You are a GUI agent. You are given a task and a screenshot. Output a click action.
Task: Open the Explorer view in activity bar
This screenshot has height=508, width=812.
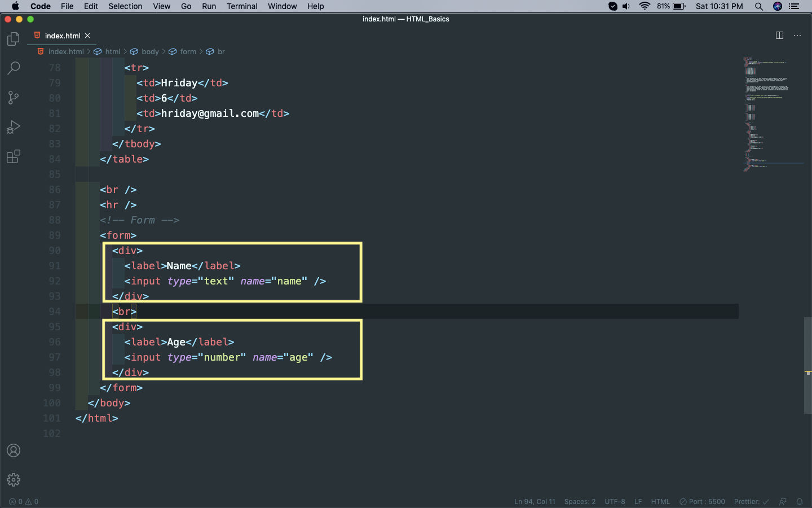pyautogui.click(x=14, y=39)
